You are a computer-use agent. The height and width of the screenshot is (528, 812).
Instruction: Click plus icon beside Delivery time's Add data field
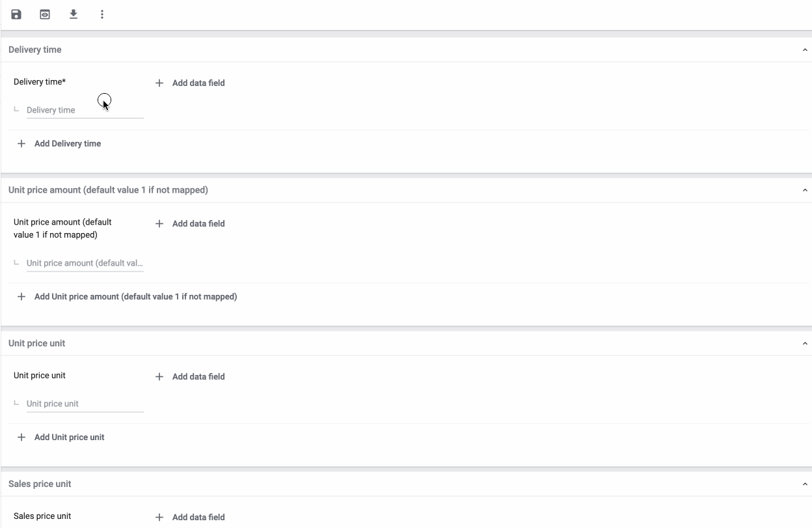pyautogui.click(x=159, y=83)
